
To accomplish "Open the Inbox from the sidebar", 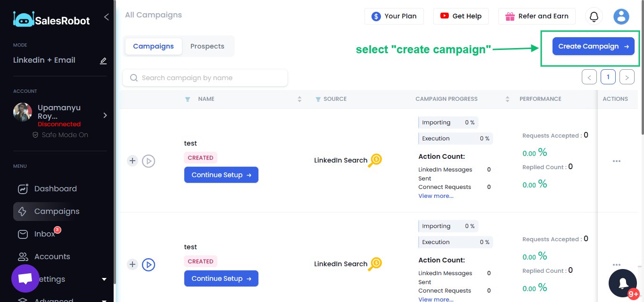I will [x=45, y=234].
